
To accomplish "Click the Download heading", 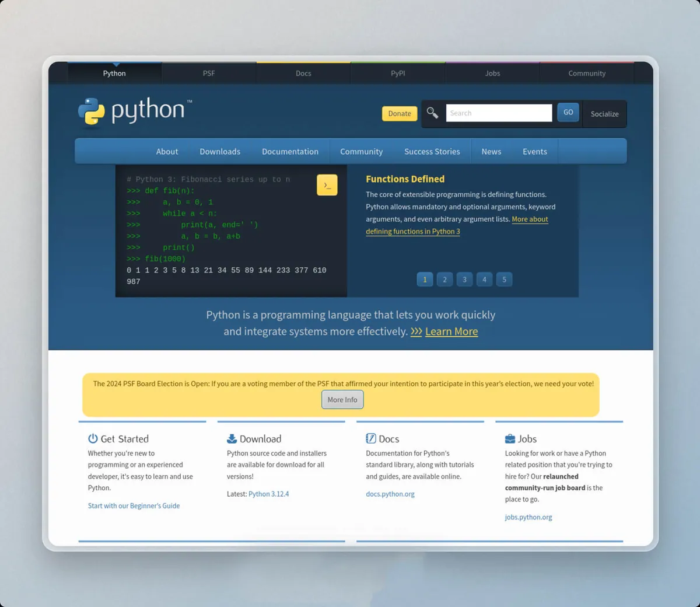I will click(x=260, y=439).
